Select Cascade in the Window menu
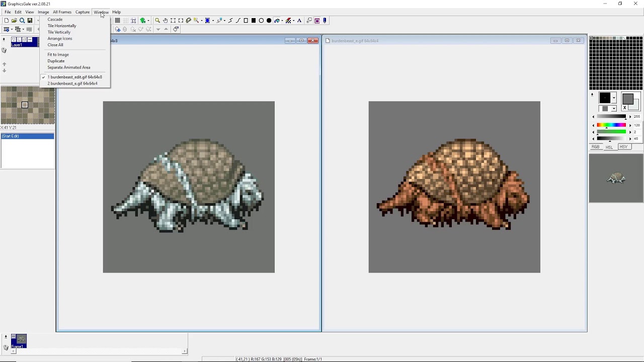 (55, 19)
